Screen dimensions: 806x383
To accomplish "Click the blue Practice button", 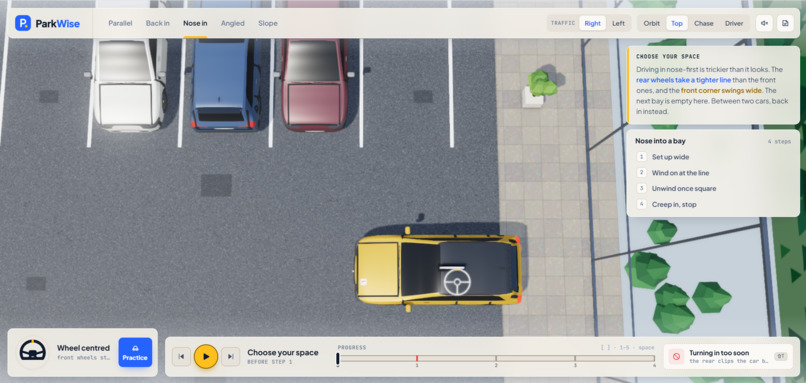I will [135, 352].
